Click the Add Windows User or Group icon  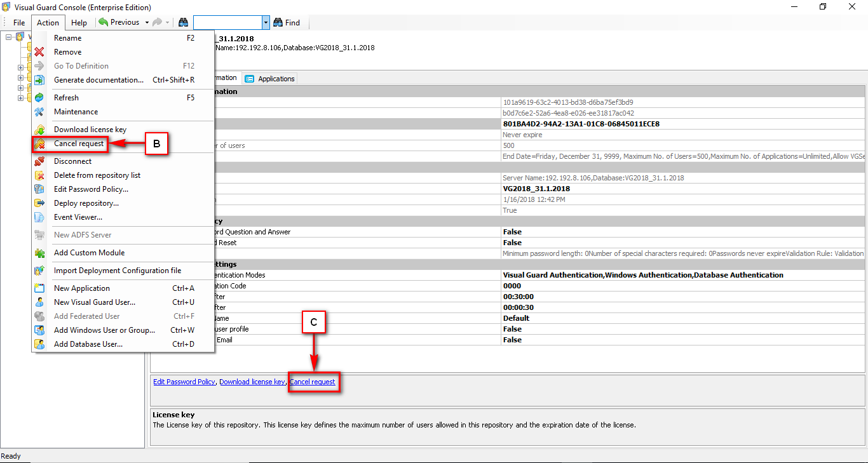pyautogui.click(x=39, y=330)
